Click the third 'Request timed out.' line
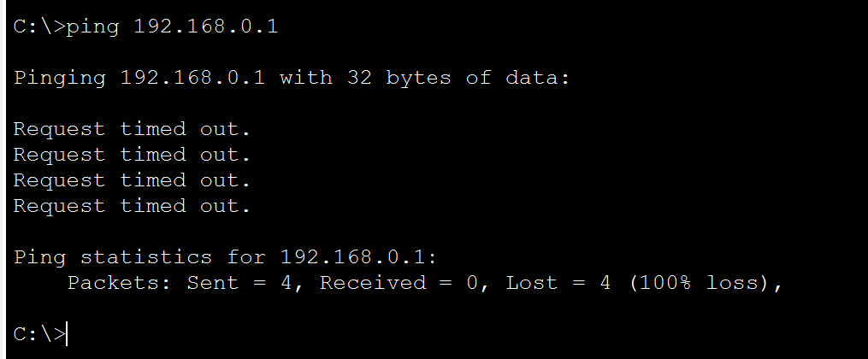Screen dimensions: 868x359 133,180
